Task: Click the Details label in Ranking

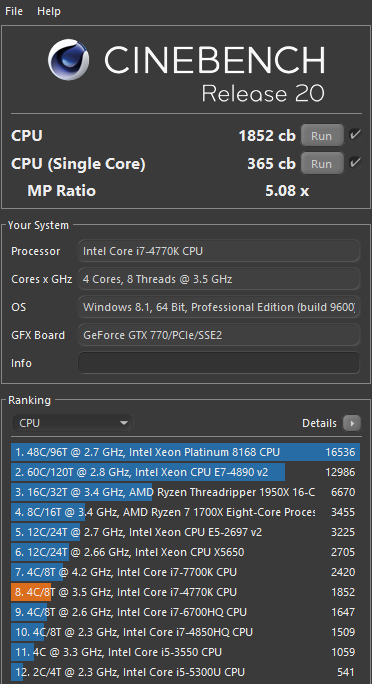Action: click(x=319, y=423)
